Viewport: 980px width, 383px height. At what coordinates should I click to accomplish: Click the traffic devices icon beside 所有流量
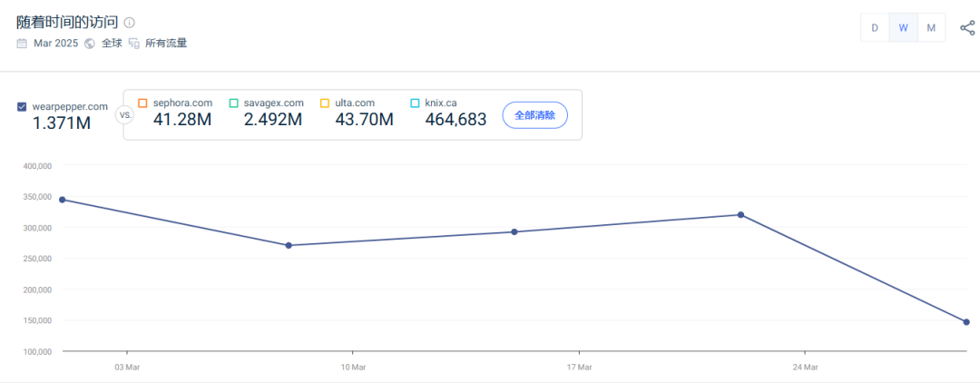[x=133, y=43]
